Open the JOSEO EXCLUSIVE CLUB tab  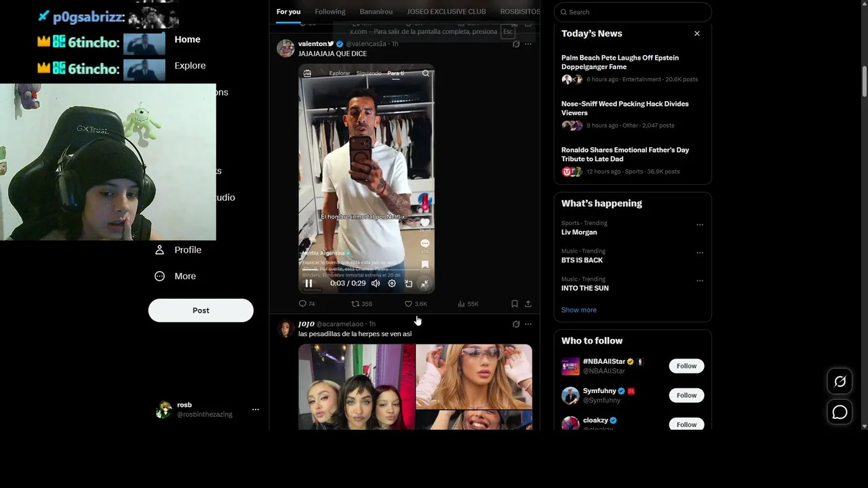[x=446, y=12]
